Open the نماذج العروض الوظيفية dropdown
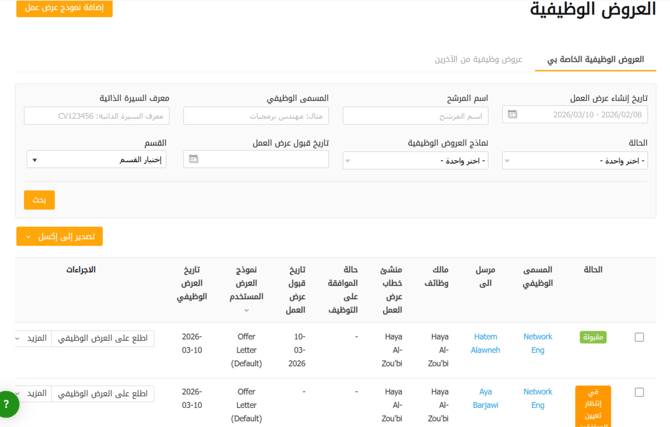670x427 pixels. click(x=415, y=160)
